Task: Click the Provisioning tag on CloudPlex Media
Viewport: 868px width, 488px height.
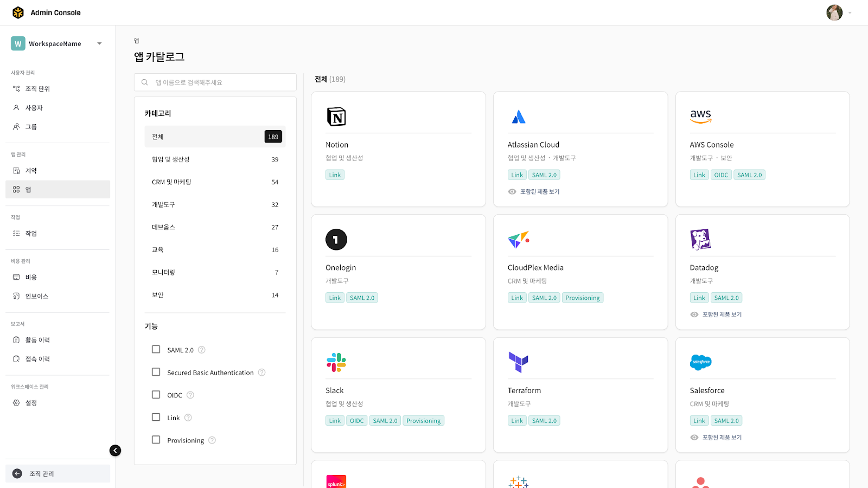Action: 583,298
